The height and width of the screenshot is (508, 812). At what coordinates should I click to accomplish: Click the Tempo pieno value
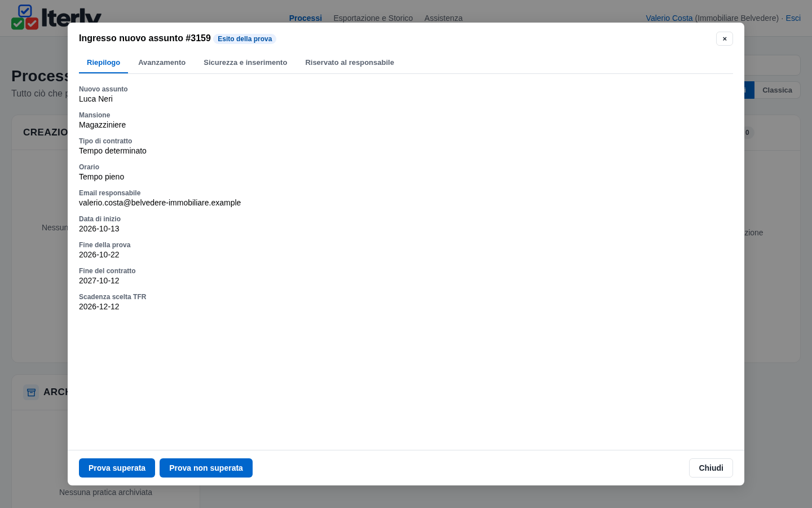pos(101,177)
